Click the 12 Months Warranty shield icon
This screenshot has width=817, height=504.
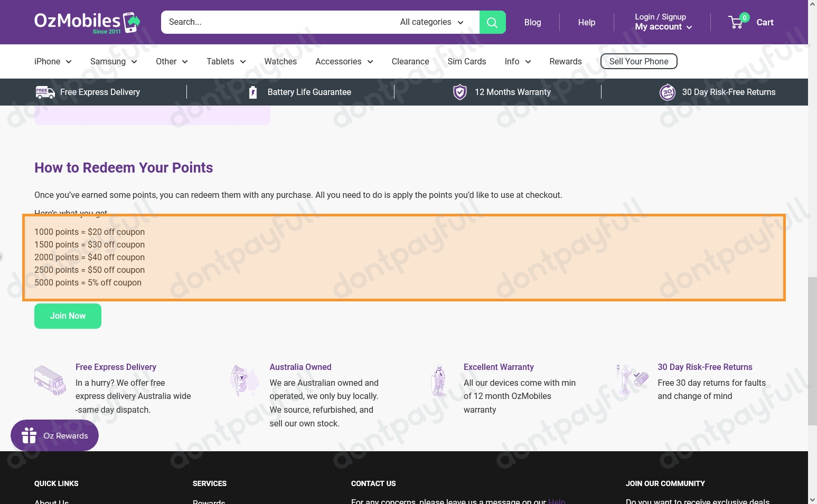click(459, 92)
